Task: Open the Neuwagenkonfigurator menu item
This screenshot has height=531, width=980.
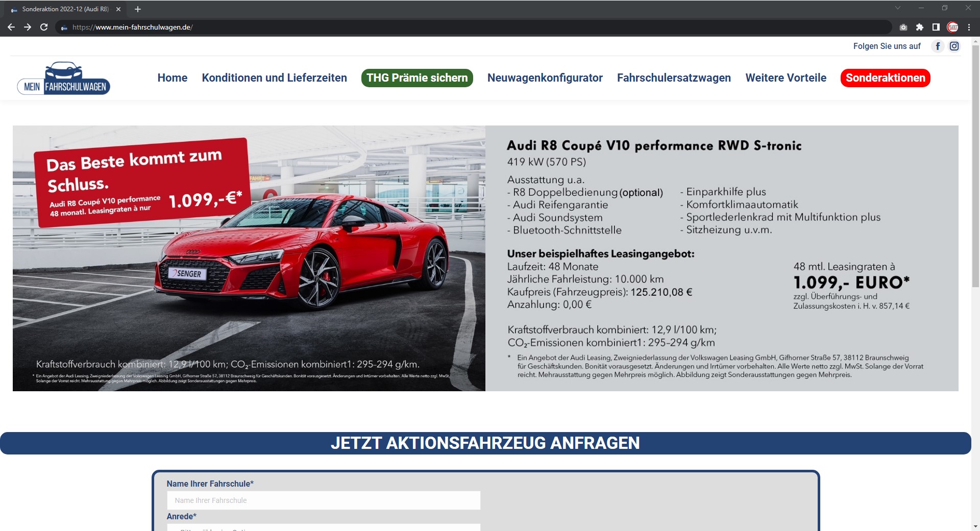Action: pos(545,78)
